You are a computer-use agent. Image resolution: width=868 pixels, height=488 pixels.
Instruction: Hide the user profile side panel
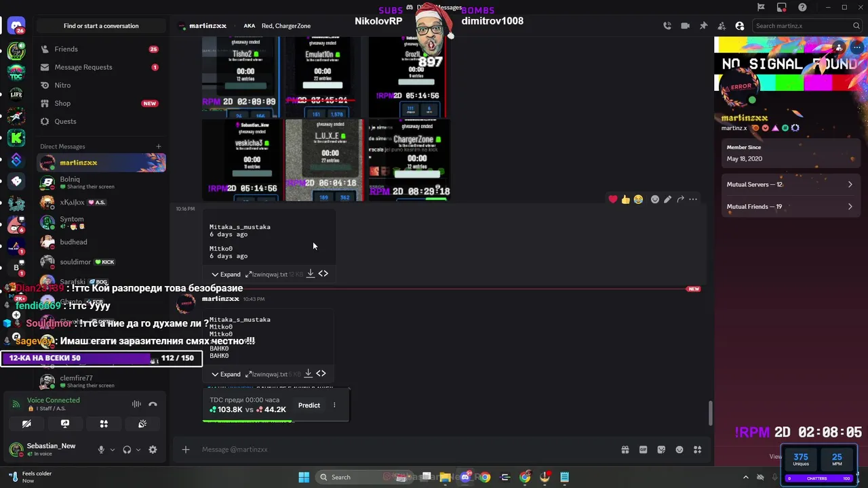tap(740, 26)
